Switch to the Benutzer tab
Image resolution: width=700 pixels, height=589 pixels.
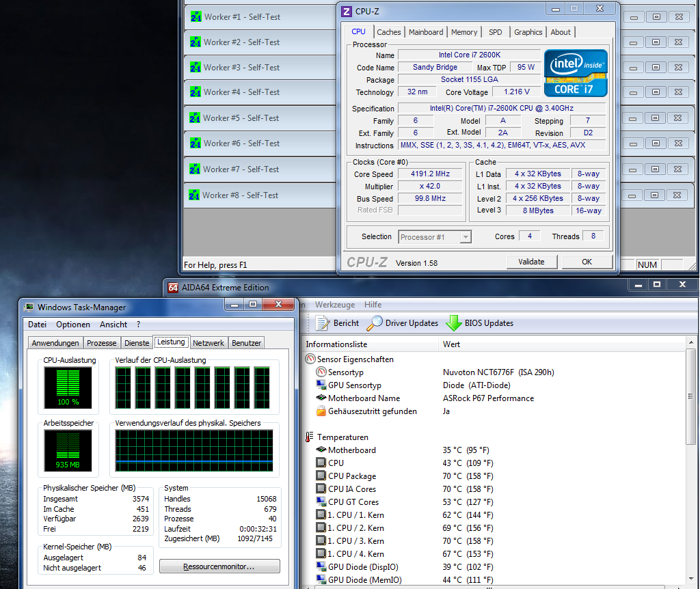(x=246, y=343)
